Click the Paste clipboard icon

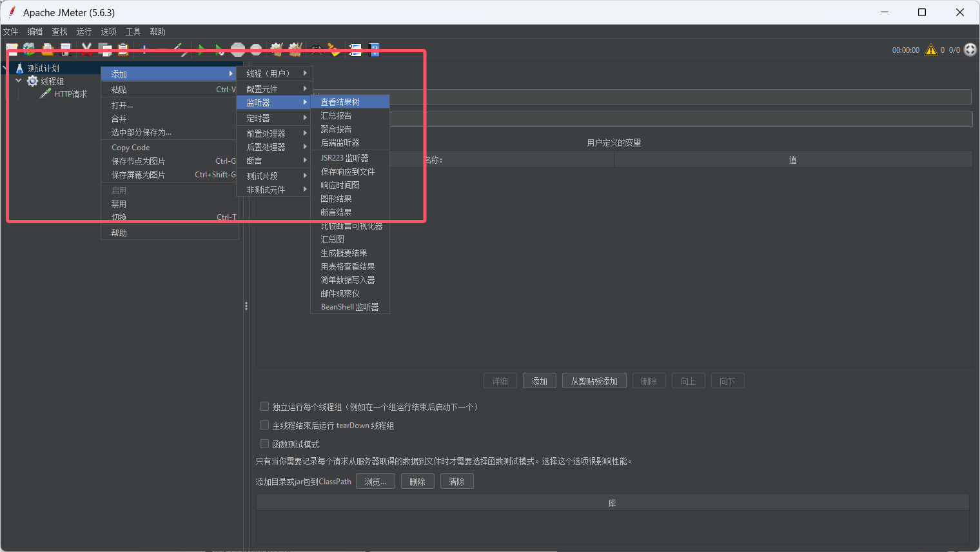(122, 50)
